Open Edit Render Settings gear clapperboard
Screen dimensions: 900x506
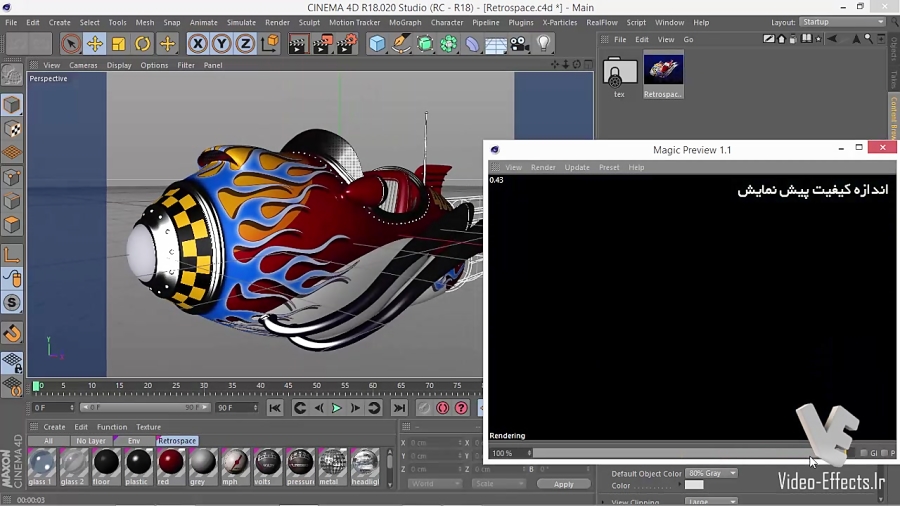[346, 44]
